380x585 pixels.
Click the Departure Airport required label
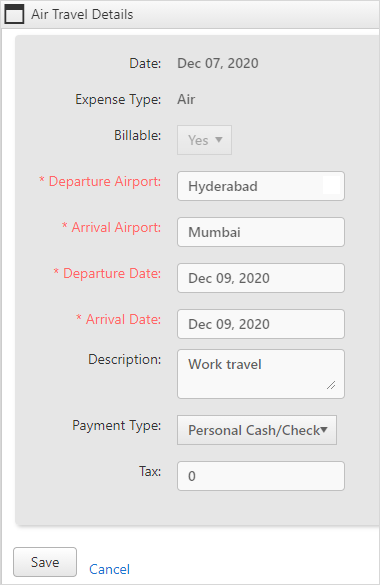pyautogui.click(x=100, y=181)
